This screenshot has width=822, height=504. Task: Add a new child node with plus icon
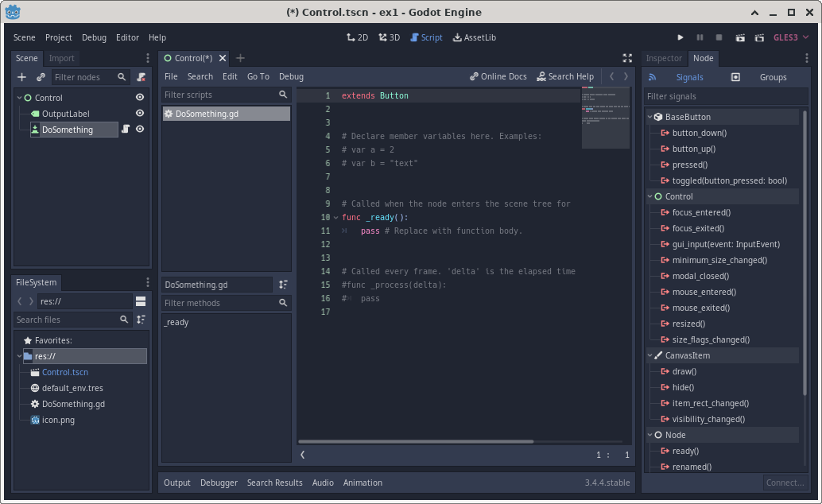[x=21, y=77]
